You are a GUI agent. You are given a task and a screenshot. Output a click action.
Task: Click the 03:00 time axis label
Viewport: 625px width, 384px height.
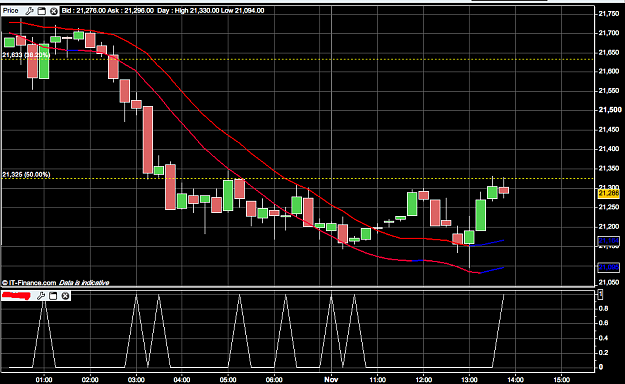[x=136, y=380]
